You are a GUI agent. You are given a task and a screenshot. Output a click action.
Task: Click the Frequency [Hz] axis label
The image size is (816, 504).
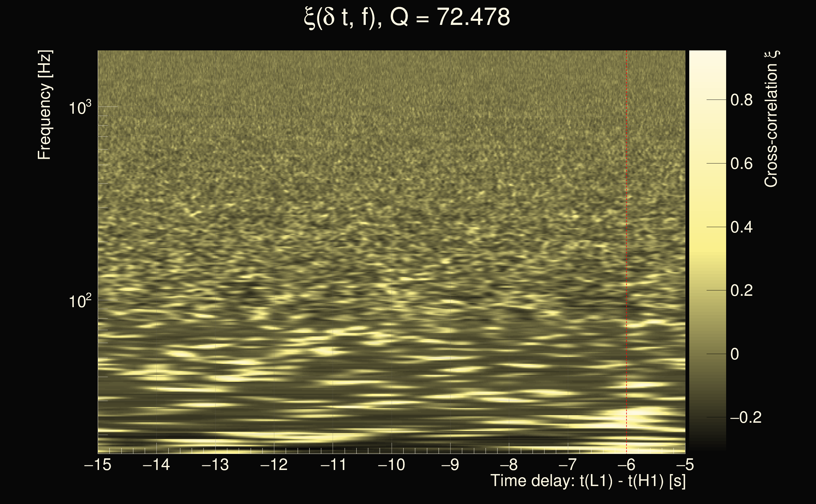pyautogui.click(x=44, y=105)
